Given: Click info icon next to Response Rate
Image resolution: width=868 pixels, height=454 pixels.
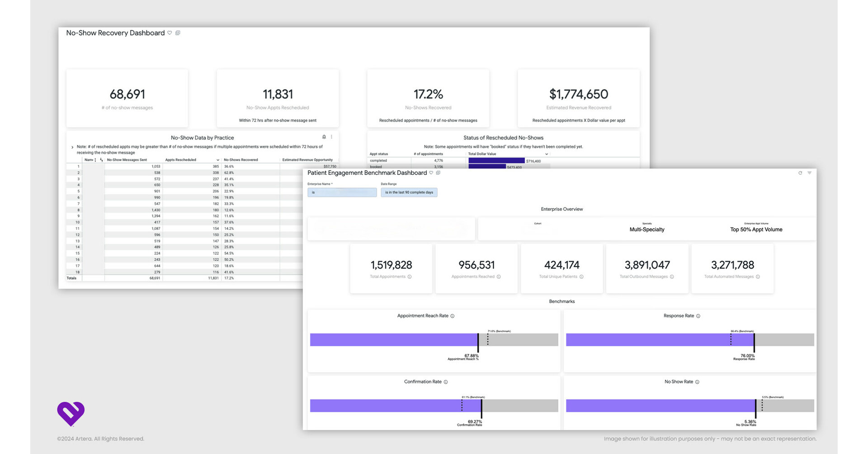Looking at the screenshot, I should 698,316.
